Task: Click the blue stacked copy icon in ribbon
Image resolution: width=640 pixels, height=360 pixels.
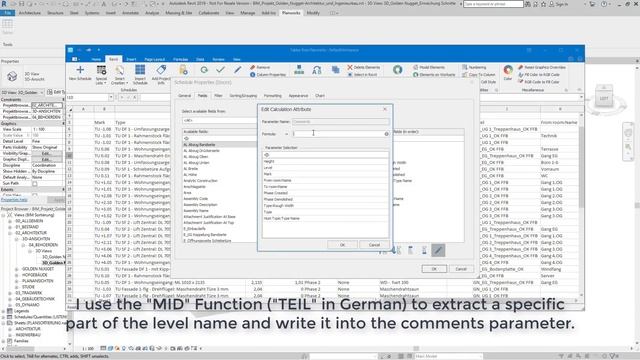Action: [x=336, y=70]
